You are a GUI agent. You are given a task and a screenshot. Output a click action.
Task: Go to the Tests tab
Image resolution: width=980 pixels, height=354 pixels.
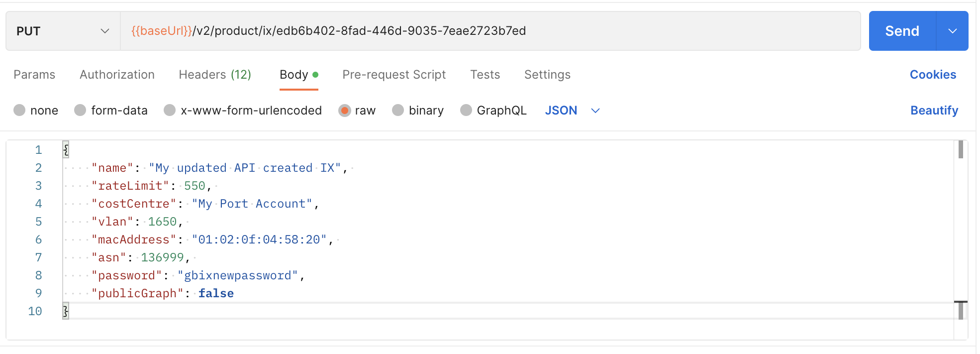tap(485, 75)
